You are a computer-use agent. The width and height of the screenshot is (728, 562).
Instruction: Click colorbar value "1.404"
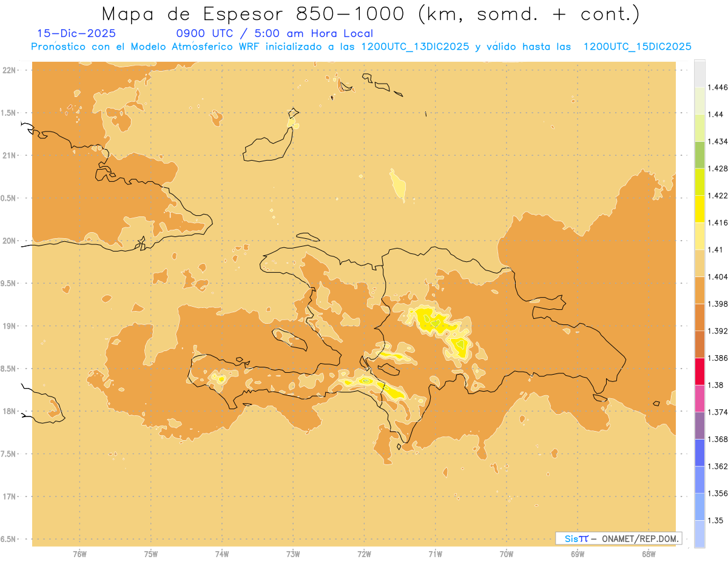point(718,277)
